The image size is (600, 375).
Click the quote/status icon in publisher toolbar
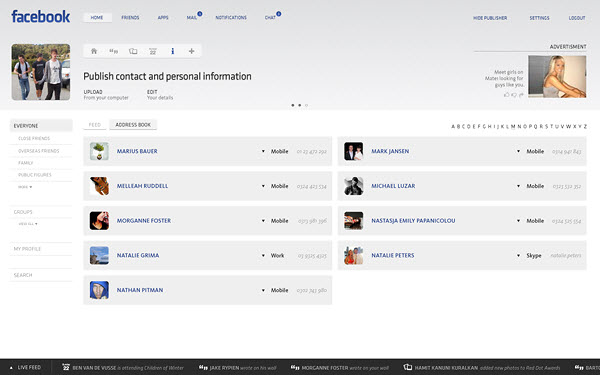click(x=114, y=51)
